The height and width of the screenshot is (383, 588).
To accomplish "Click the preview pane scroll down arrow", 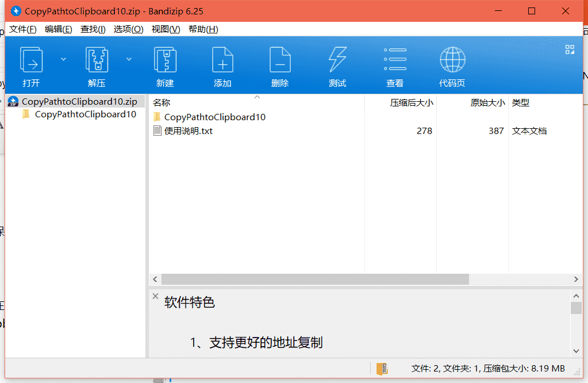I will point(576,351).
